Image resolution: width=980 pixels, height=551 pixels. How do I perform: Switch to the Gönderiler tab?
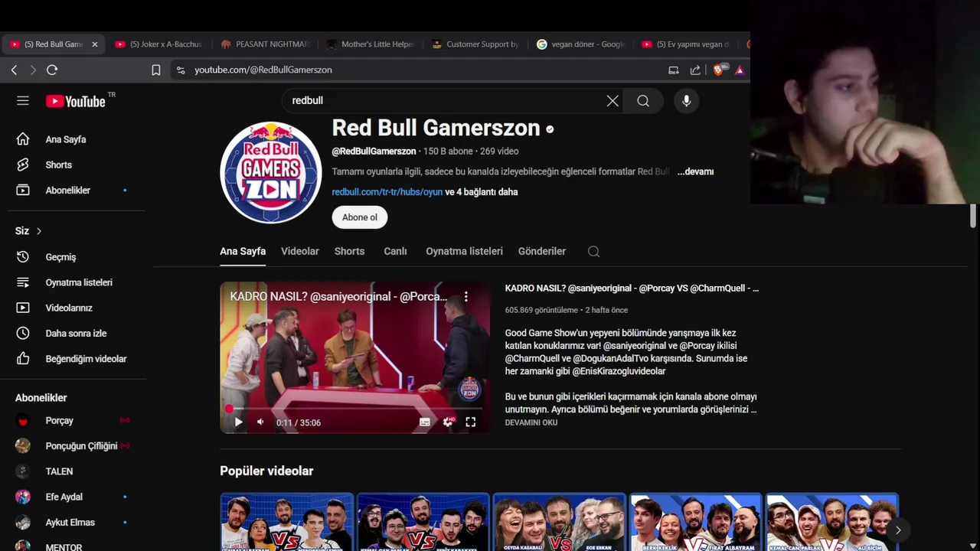point(542,251)
